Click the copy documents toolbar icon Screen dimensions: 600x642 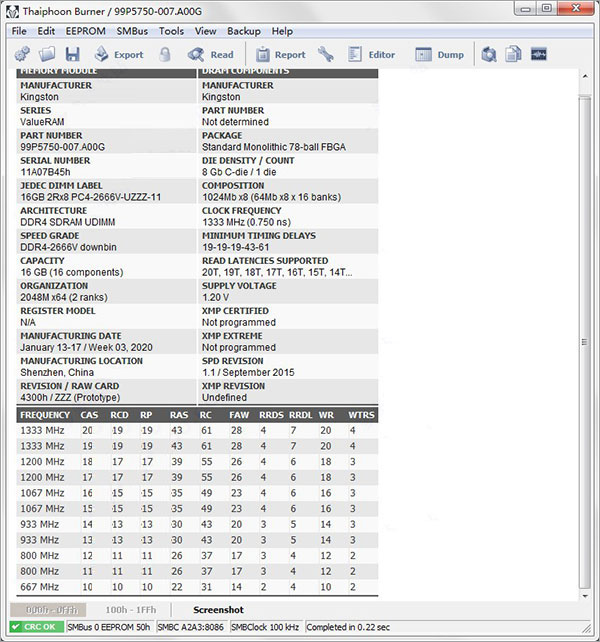point(514,55)
